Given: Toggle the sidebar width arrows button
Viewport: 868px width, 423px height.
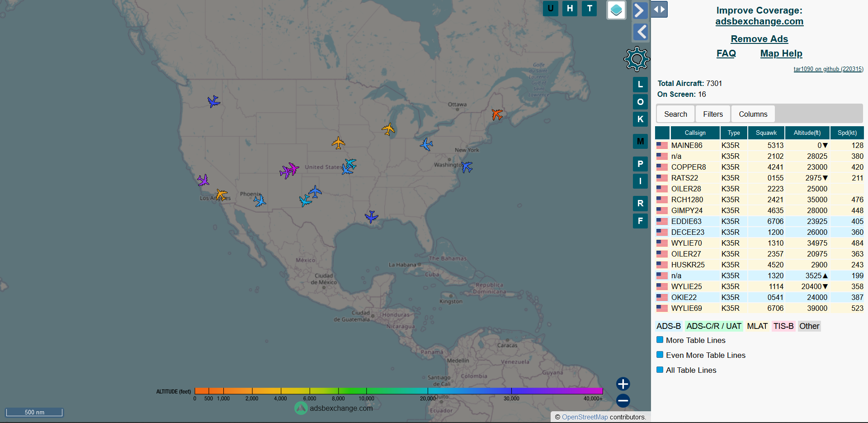Looking at the screenshot, I should (x=659, y=9).
